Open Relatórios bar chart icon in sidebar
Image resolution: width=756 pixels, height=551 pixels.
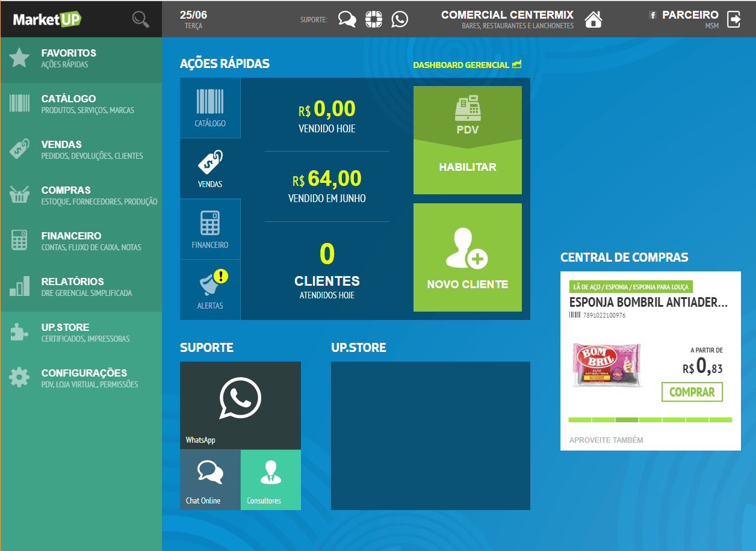tap(20, 286)
